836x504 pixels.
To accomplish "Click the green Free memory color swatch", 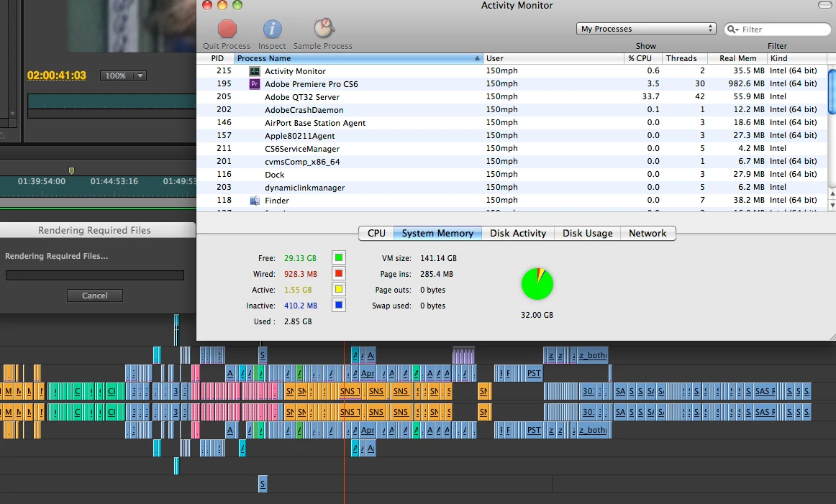I will [x=339, y=258].
